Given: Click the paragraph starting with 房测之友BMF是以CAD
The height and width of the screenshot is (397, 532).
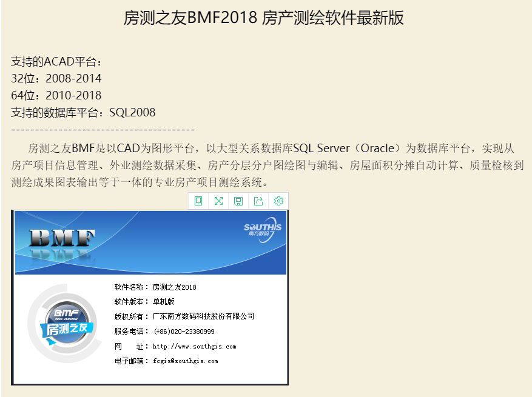Looking at the screenshot, I should (x=268, y=165).
